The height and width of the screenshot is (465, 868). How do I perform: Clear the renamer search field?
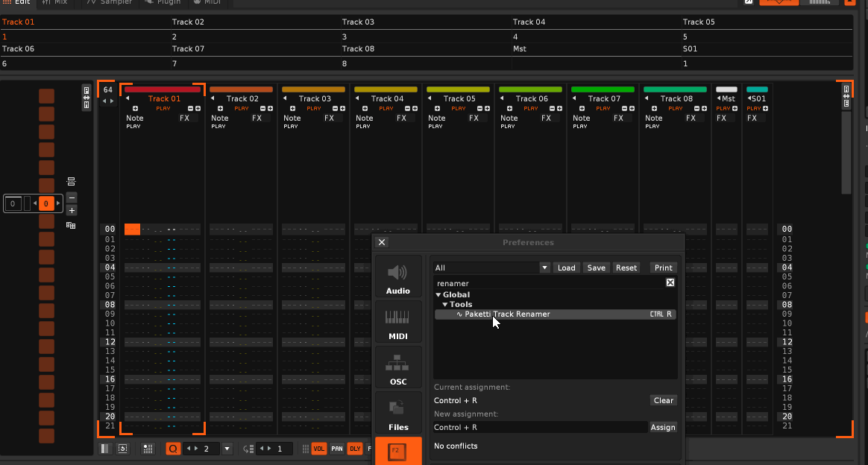(670, 283)
